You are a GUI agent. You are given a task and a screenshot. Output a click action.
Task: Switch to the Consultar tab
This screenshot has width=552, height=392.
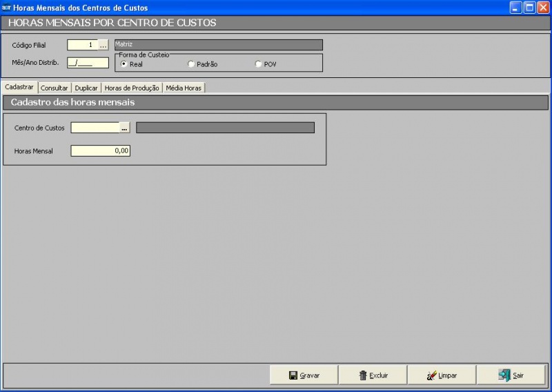(55, 88)
